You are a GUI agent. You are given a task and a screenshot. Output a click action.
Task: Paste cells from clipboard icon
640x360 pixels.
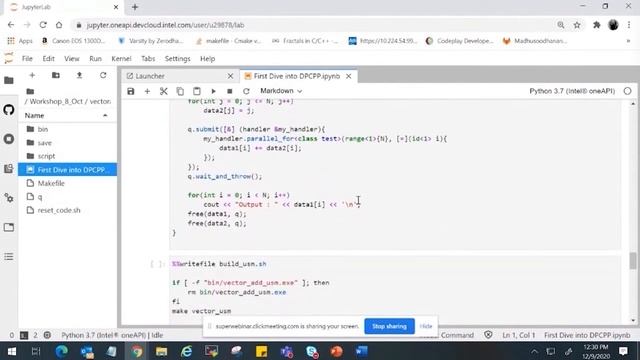click(197, 91)
